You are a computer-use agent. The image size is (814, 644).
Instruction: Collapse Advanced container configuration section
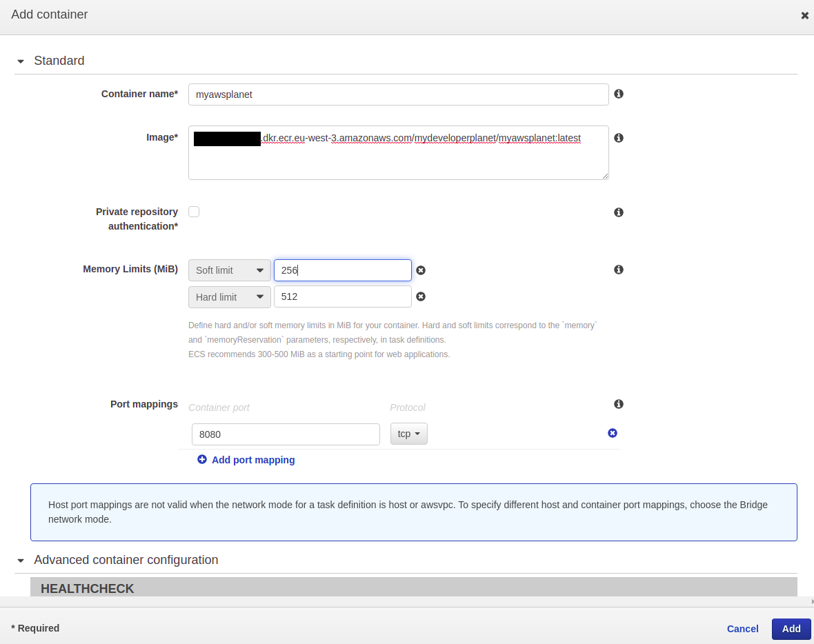21,561
